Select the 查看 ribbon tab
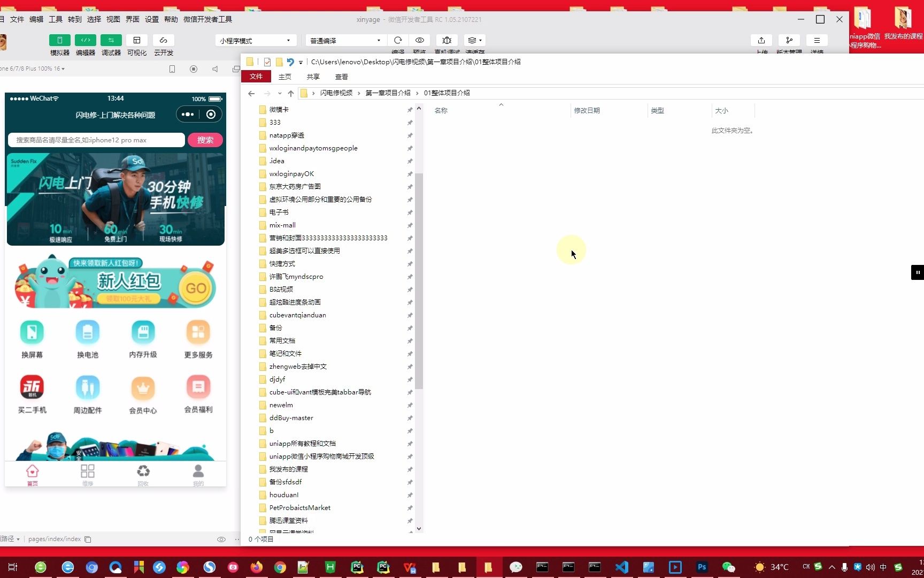Image resolution: width=924 pixels, height=578 pixels. tap(342, 77)
